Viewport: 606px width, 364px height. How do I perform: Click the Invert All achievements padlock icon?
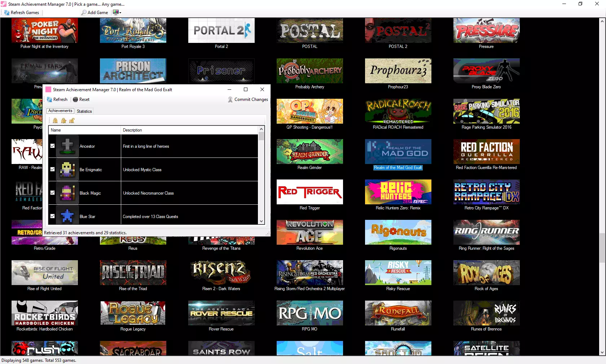coord(63,120)
